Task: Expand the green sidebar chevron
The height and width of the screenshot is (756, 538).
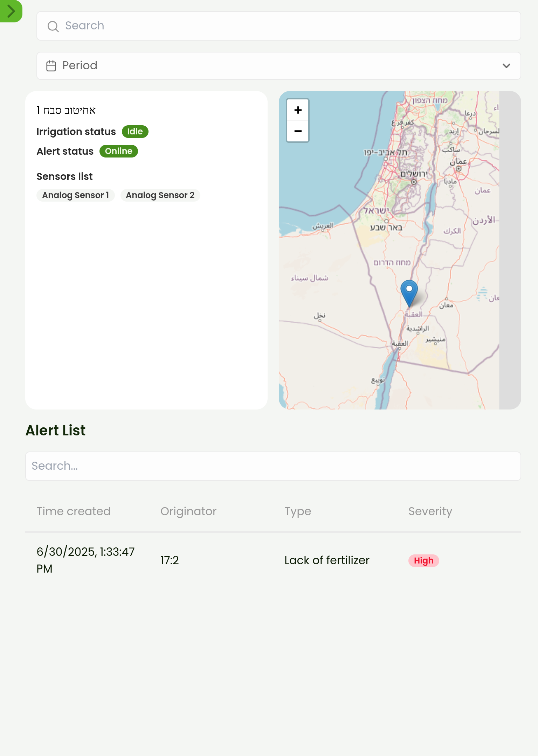Action: [x=11, y=11]
